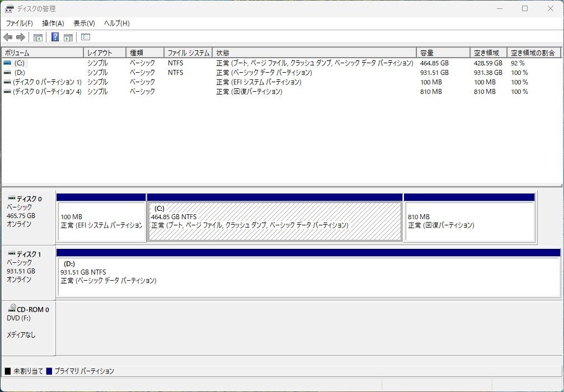Select the 100 MB EFI system partition block

click(x=101, y=218)
